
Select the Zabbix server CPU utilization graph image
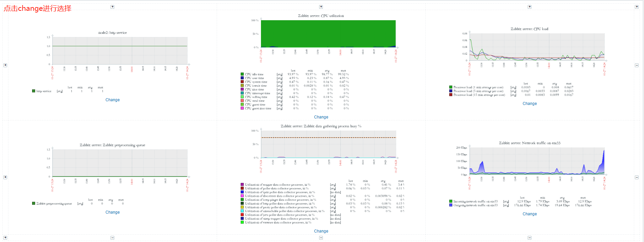tap(321, 62)
